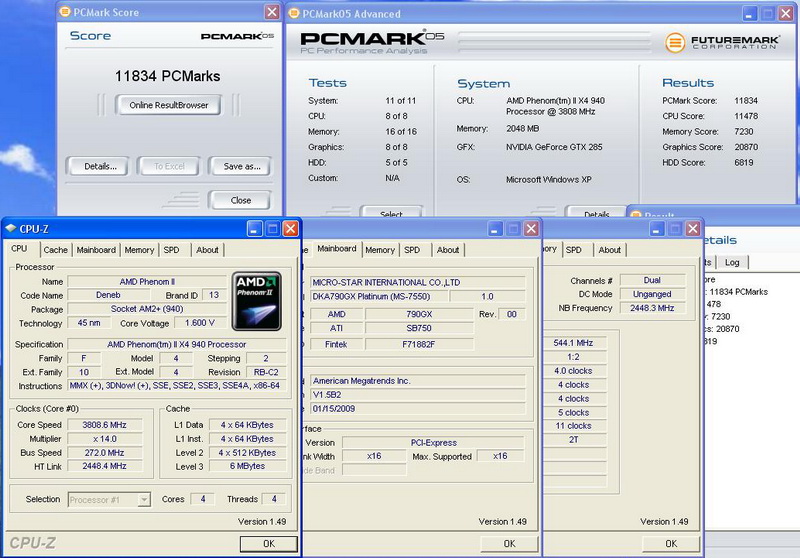Click the Core Voltage value 1.600 V

click(x=199, y=323)
